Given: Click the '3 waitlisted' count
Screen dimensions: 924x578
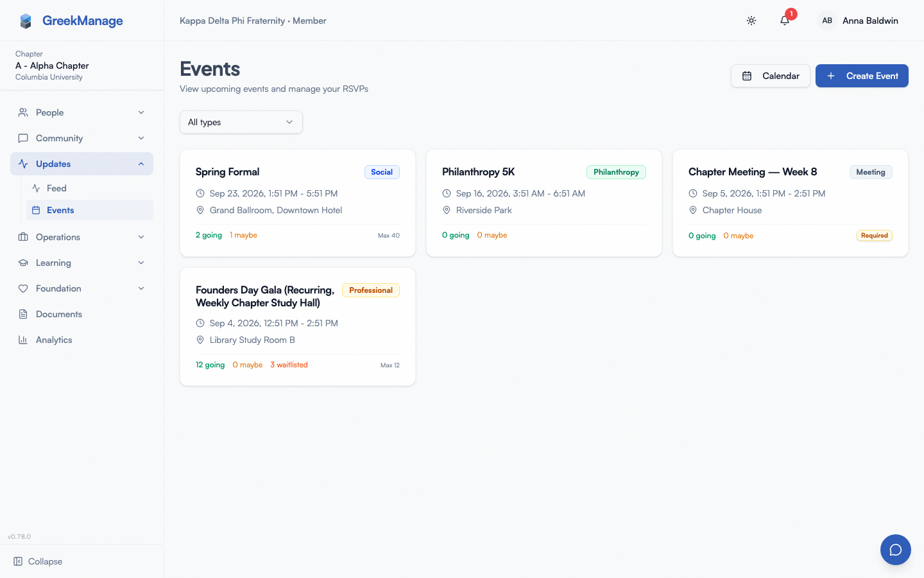Looking at the screenshot, I should click(289, 365).
